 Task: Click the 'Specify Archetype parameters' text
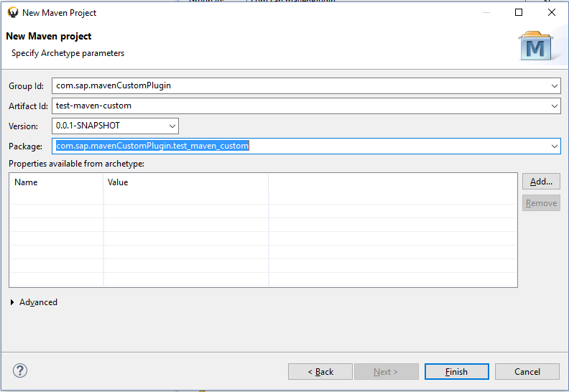click(x=68, y=53)
